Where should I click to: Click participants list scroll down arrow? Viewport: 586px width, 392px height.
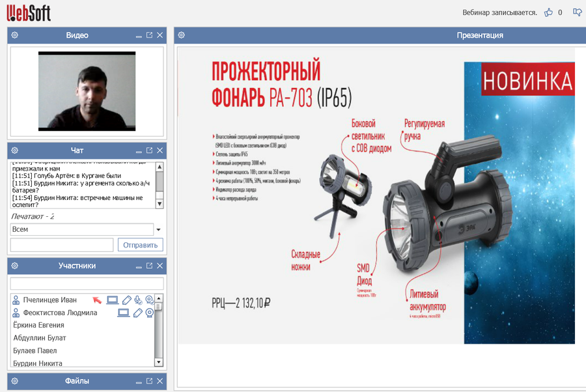pyautogui.click(x=159, y=362)
